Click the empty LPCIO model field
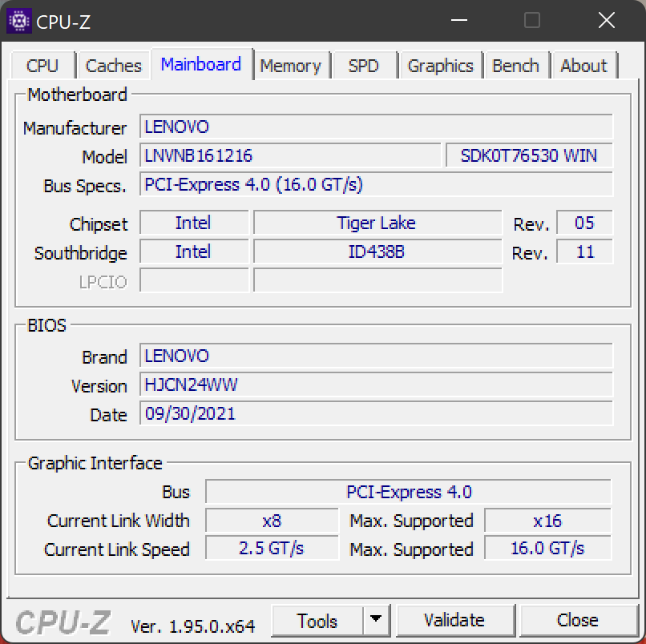The image size is (646, 644). [x=378, y=280]
